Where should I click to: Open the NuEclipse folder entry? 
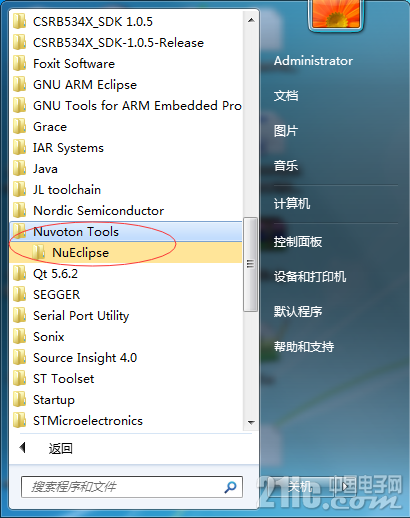point(126,253)
